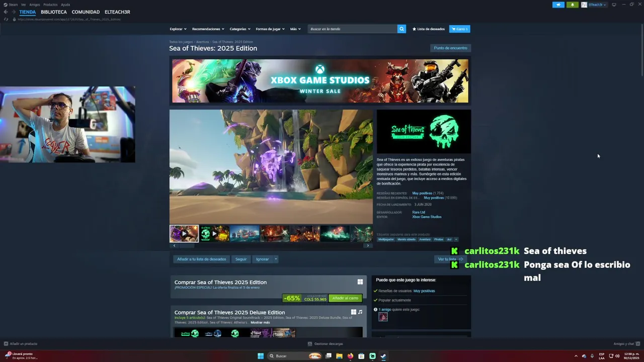Screen dimensions: 644x362
Task: Go back with the left arrow
Action: (6, 12)
